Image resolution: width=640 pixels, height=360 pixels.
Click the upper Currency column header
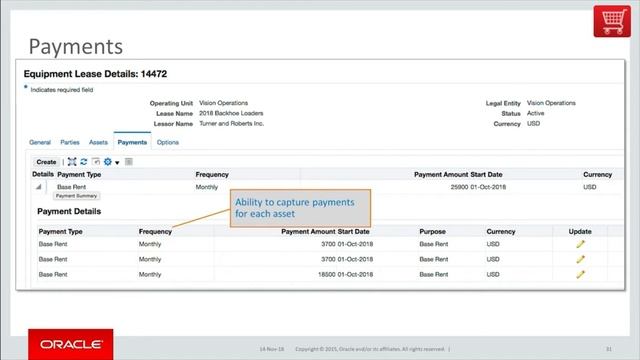point(598,174)
